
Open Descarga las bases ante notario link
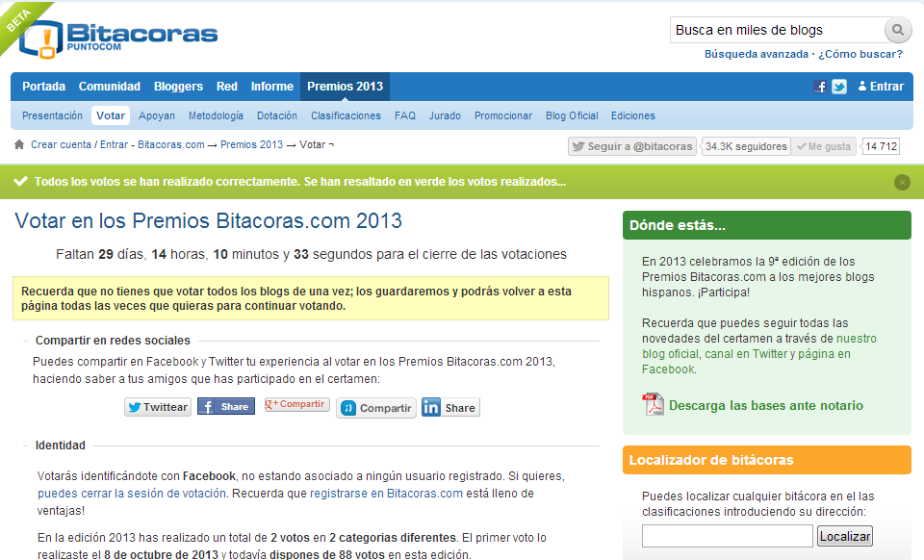pos(765,406)
